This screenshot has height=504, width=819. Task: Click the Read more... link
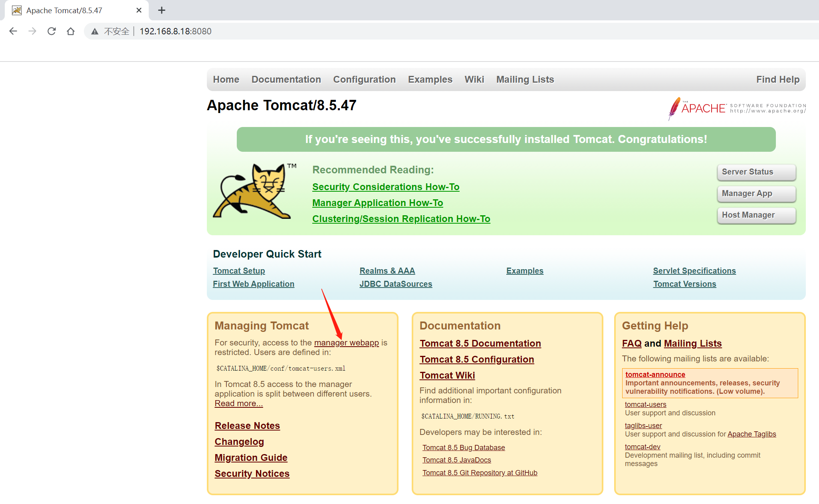(x=239, y=403)
